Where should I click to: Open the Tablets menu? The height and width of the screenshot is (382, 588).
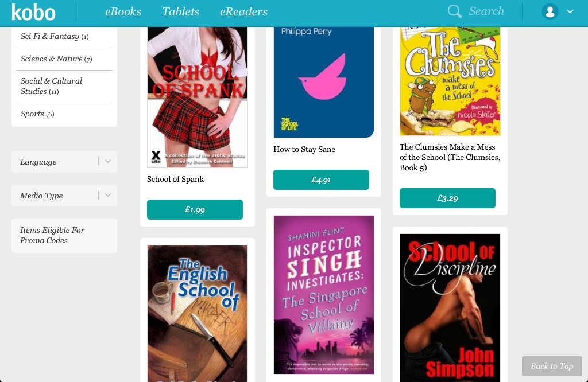tap(180, 11)
